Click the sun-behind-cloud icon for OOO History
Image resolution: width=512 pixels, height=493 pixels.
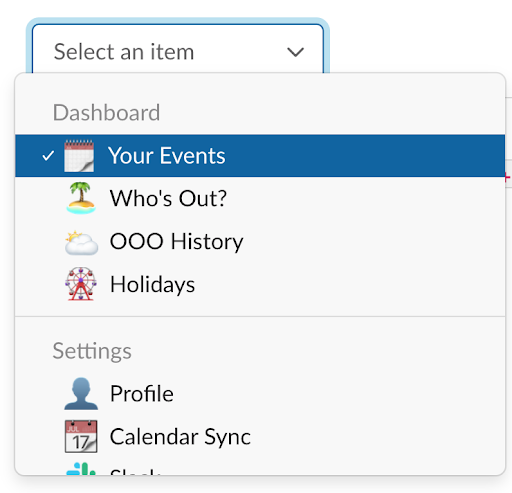(x=81, y=243)
